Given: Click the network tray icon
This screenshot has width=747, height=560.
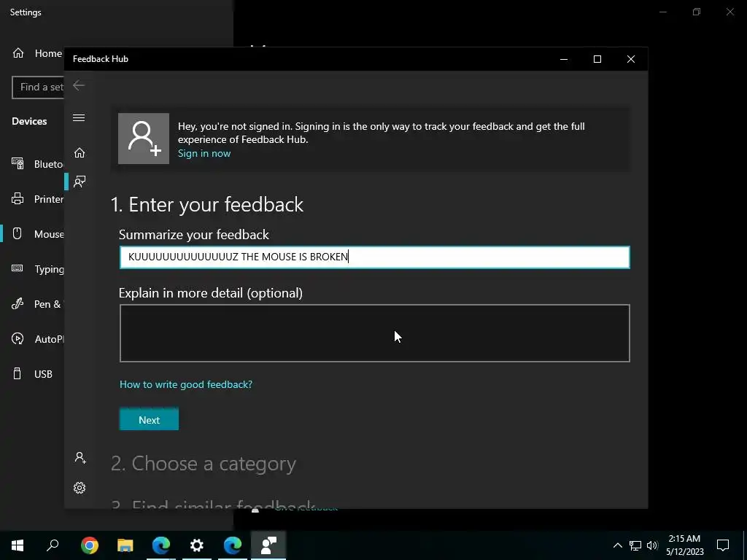Looking at the screenshot, I should [635, 545].
